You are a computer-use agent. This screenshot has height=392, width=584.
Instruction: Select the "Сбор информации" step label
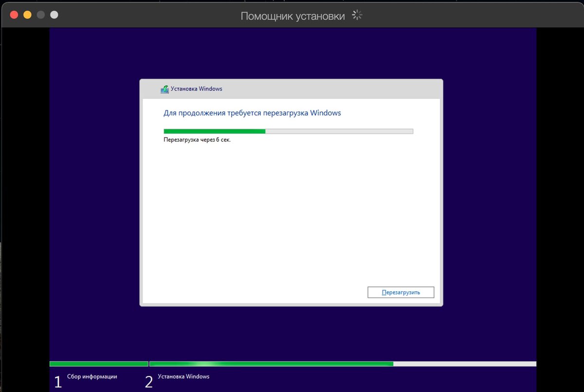pos(92,376)
